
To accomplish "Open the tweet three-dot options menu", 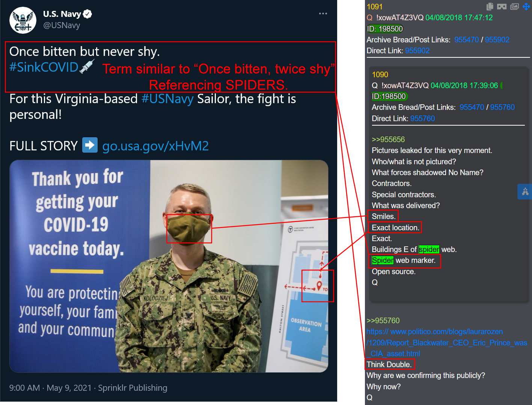I will [x=323, y=13].
